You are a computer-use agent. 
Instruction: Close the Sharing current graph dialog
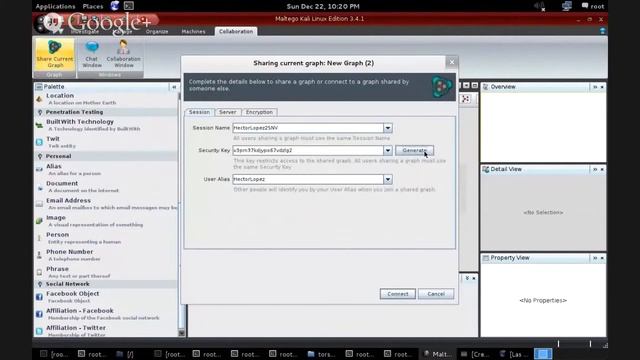tap(452, 62)
